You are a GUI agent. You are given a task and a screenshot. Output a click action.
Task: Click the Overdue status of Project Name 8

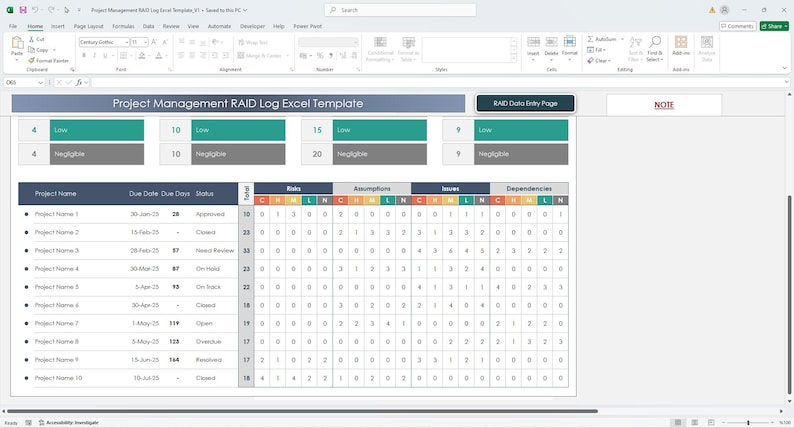tap(208, 341)
